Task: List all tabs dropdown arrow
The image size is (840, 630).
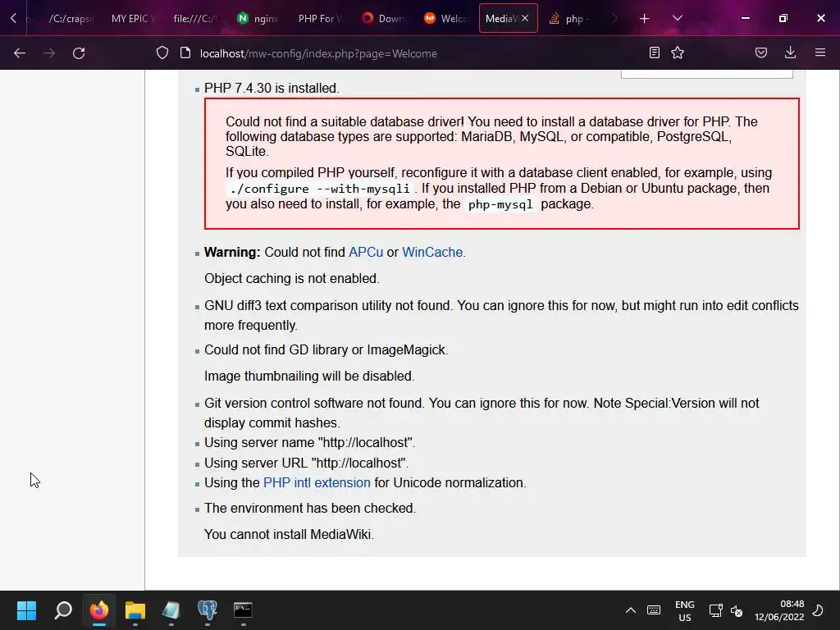Action: click(677, 19)
